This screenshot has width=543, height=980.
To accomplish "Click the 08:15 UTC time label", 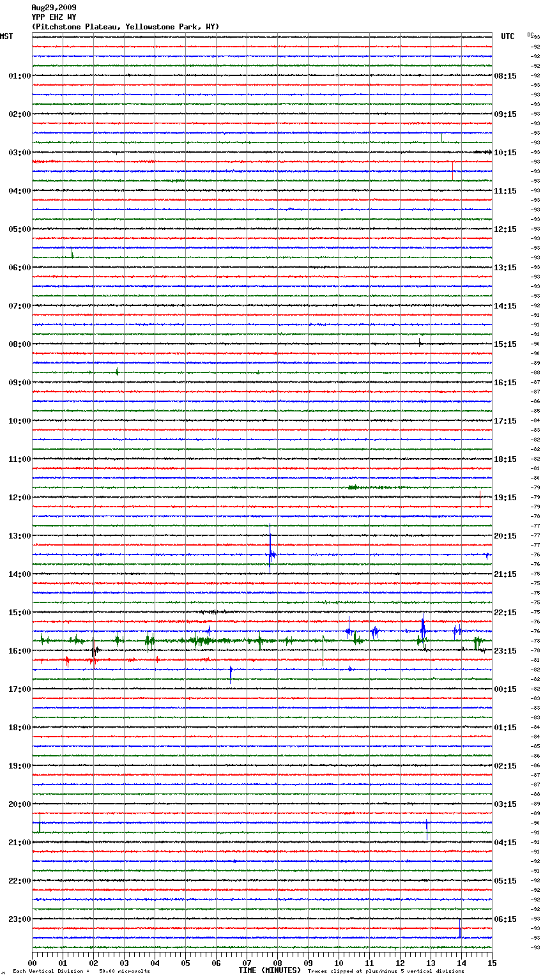I will [x=505, y=76].
